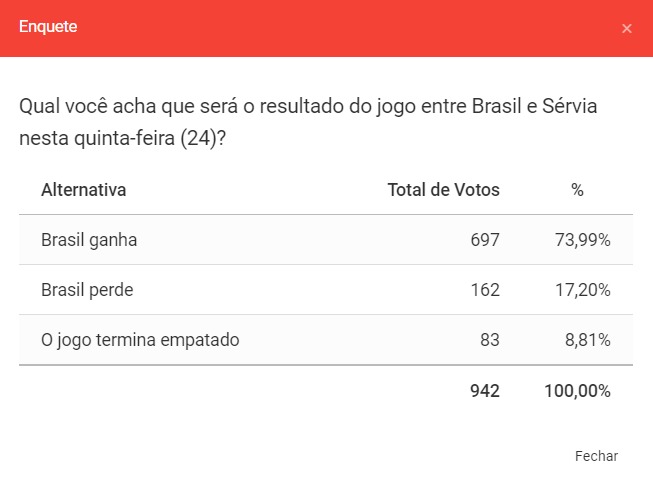Click the % column header
The image size is (653, 479).
pos(577,189)
